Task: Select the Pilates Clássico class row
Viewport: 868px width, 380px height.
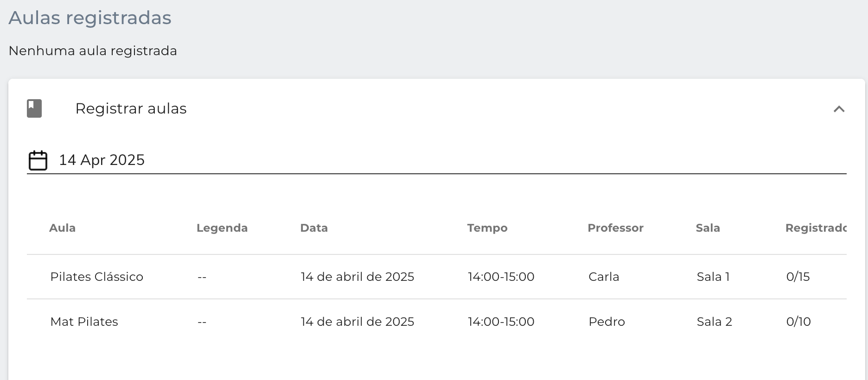Action: [437, 277]
